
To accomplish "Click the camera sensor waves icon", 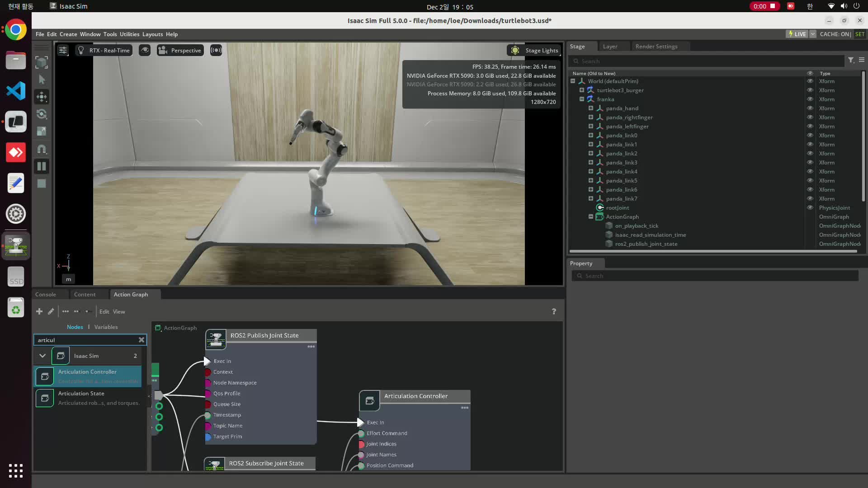I will [x=216, y=50].
